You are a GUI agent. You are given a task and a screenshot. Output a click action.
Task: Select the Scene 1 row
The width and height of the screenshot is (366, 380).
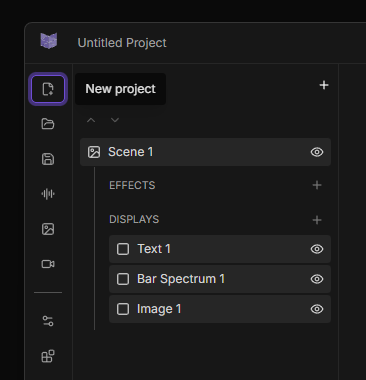tap(205, 152)
